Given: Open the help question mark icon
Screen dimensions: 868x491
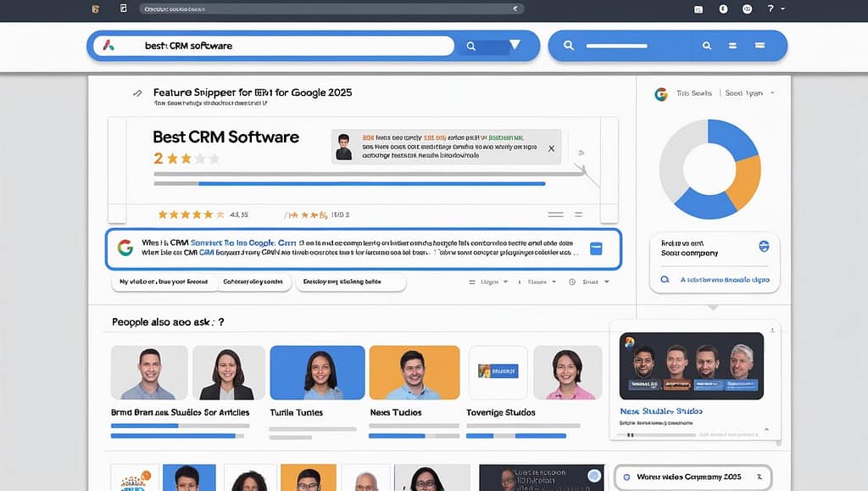Looking at the screenshot, I should (770, 8).
